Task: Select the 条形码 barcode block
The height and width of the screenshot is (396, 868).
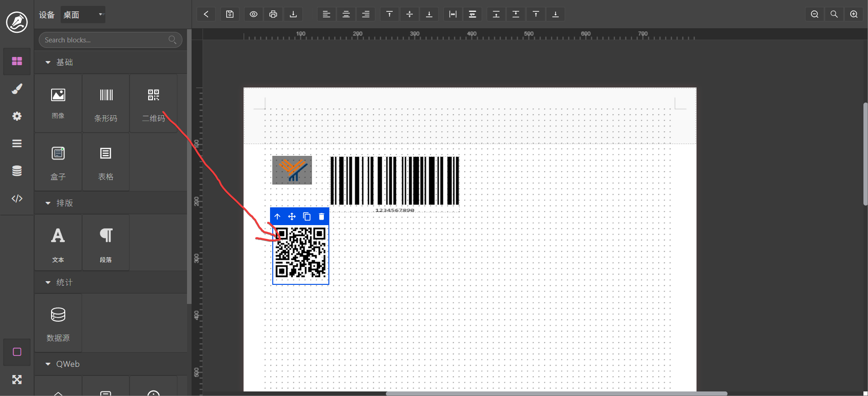Action: [106, 104]
